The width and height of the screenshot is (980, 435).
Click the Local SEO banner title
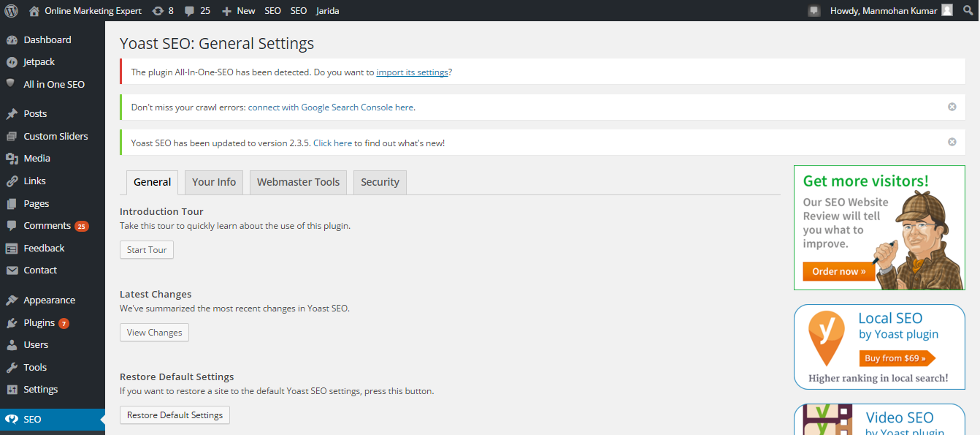[x=890, y=318]
